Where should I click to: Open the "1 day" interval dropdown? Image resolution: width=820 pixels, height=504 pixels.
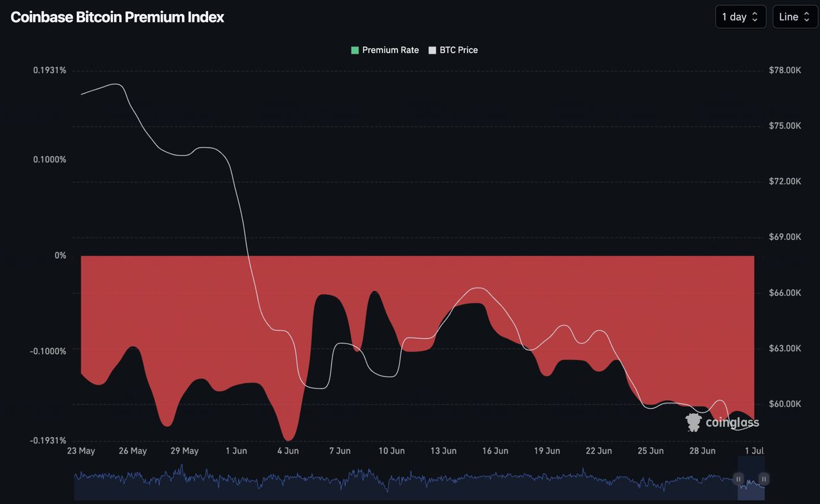(x=741, y=17)
